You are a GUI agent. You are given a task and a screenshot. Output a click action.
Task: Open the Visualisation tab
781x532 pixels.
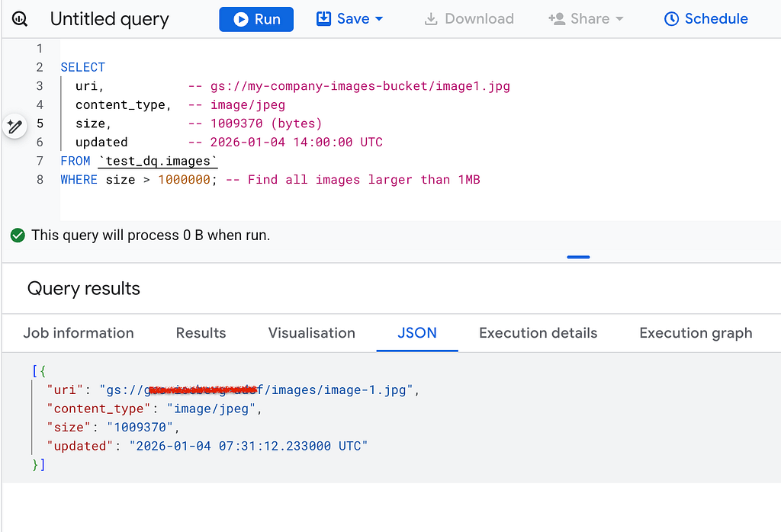pyautogui.click(x=312, y=333)
